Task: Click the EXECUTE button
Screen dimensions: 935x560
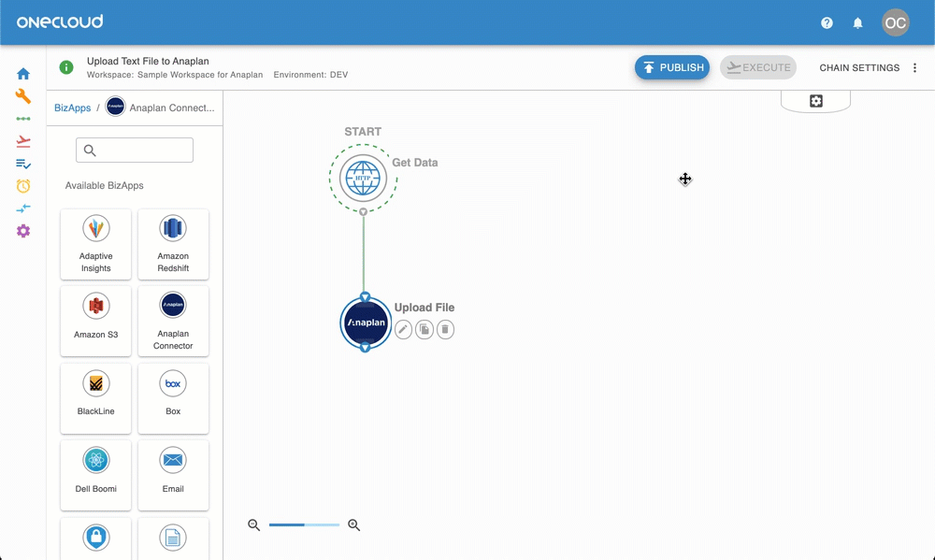Action: coord(758,67)
